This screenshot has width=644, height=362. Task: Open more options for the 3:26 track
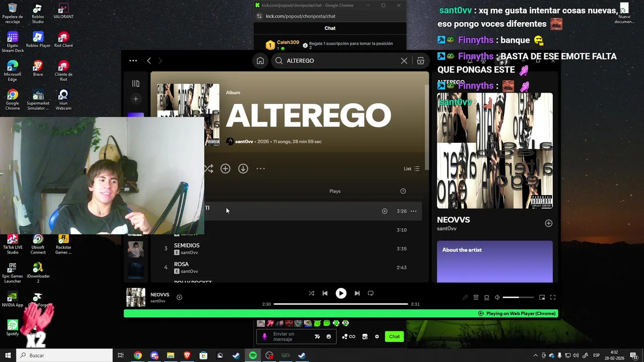pos(414,211)
